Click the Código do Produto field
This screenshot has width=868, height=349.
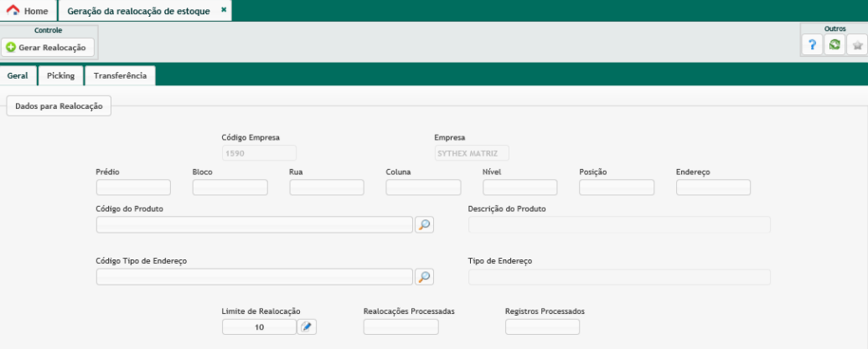pyautogui.click(x=255, y=224)
